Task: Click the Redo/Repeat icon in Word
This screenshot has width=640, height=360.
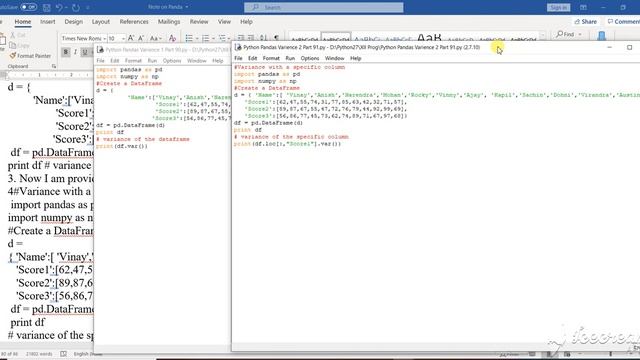Action: coord(76,7)
